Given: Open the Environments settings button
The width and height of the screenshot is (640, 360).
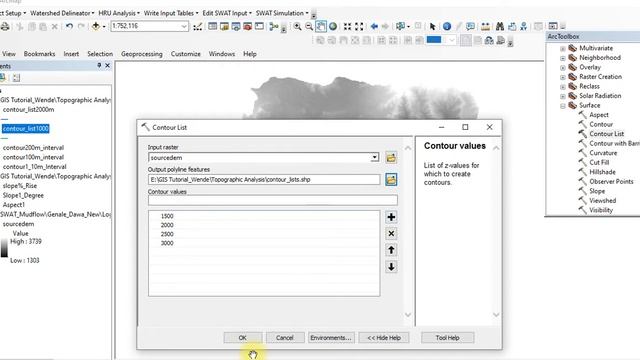Looking at the screenshot, I should [x=331, y=338].
